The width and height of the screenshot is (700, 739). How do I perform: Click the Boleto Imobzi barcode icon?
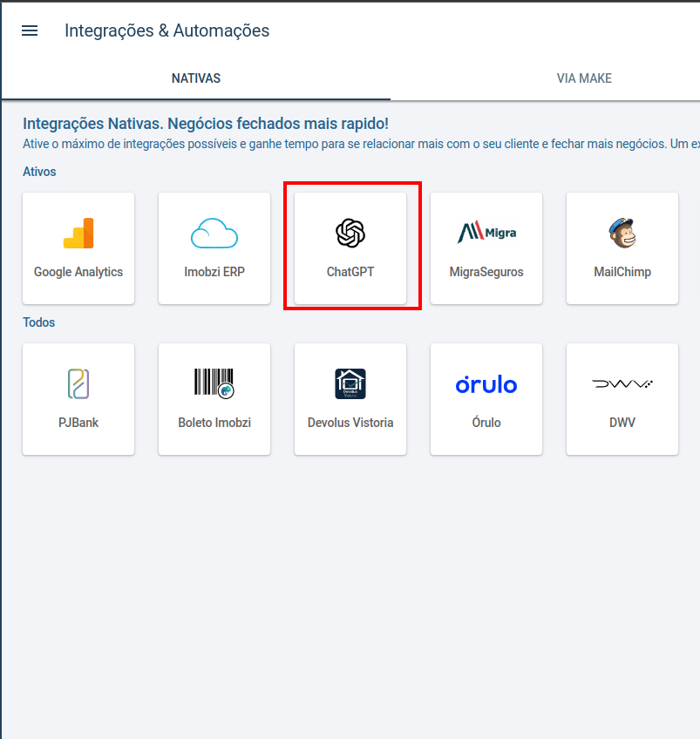[214, 383]
